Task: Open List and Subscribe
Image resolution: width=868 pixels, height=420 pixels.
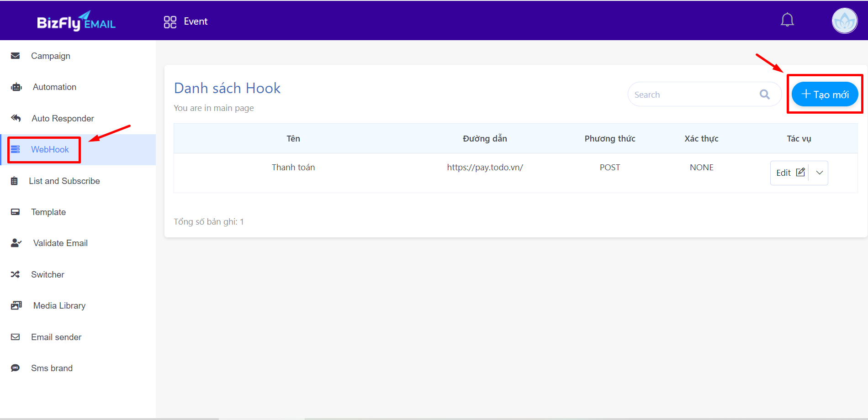Action: (x=64, y=181)
